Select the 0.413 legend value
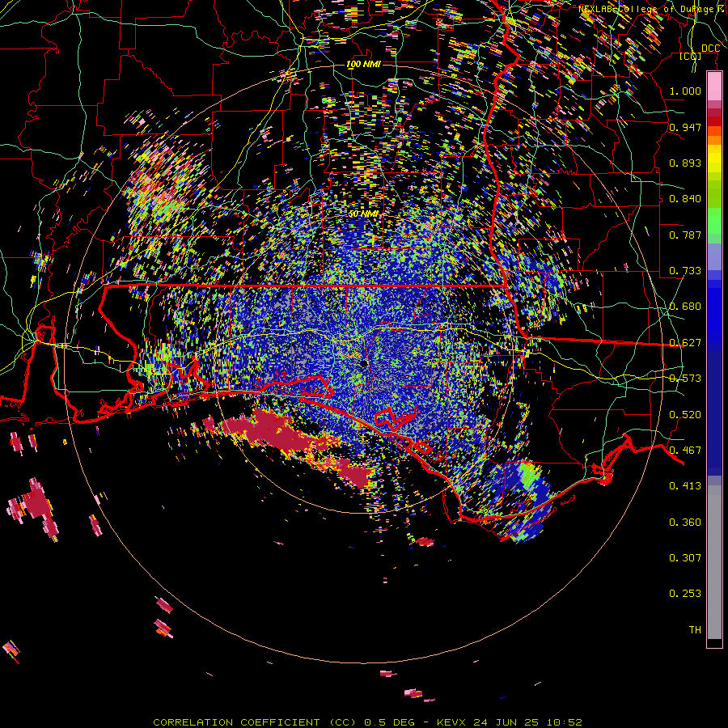This screenshot has height=728, width=728. (685, 486)
